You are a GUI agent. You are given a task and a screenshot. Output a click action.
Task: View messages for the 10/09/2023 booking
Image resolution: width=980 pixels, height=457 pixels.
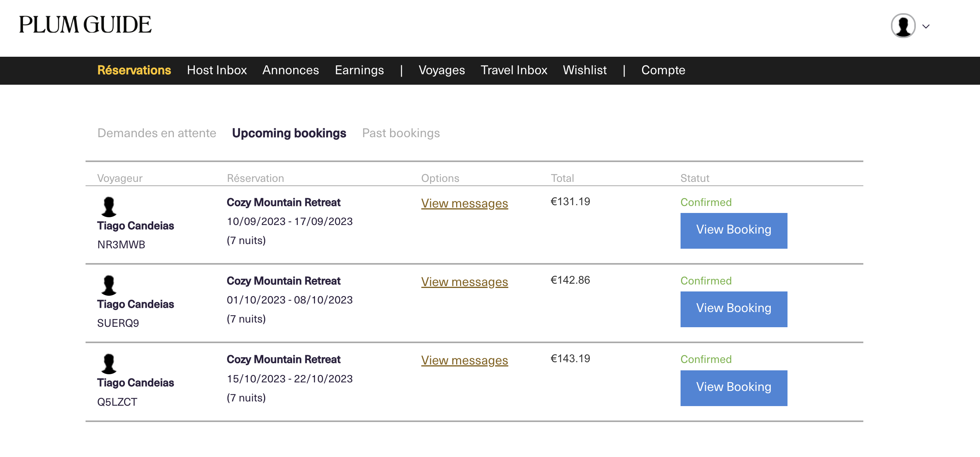click(x=464, y=203)
